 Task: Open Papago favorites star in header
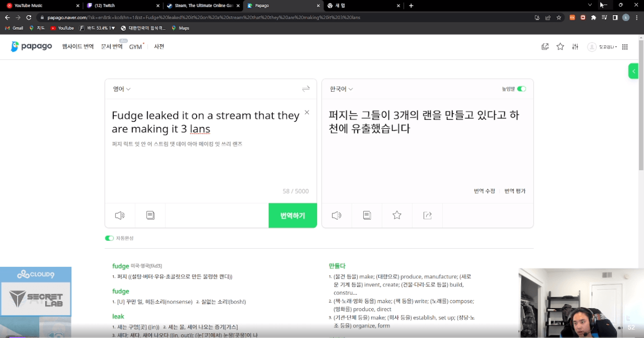[560, 47]
